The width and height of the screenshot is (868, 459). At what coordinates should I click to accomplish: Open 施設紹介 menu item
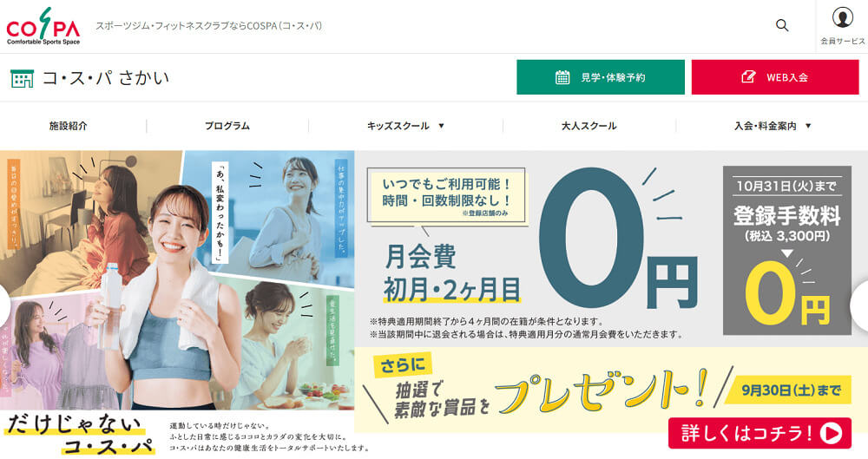coord(68,126)
